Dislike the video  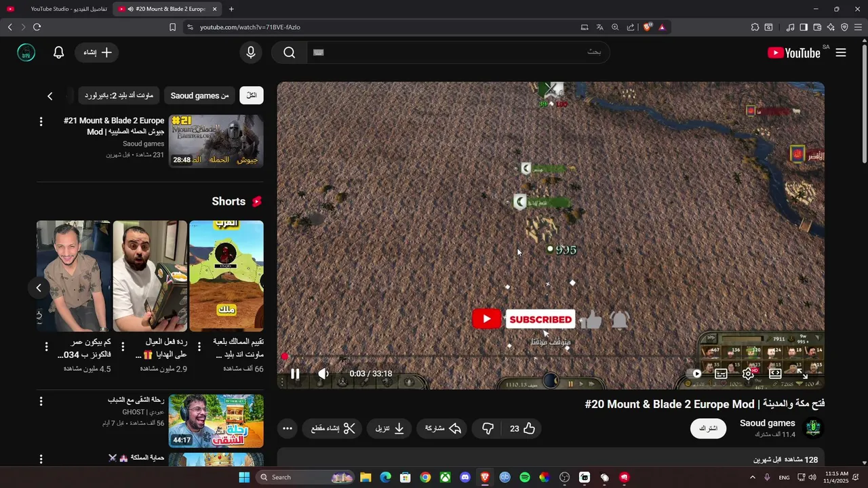pyautogui.click(x=488, y=428)
